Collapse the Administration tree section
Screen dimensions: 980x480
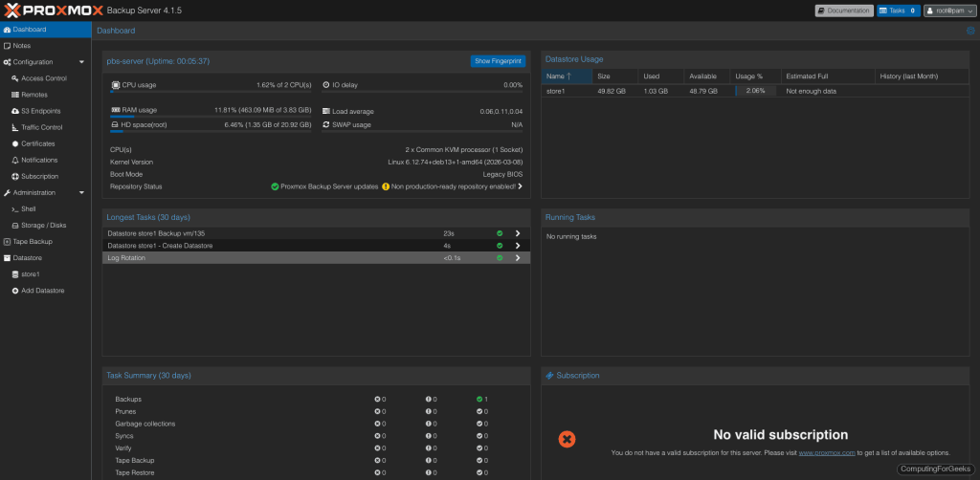81,193
